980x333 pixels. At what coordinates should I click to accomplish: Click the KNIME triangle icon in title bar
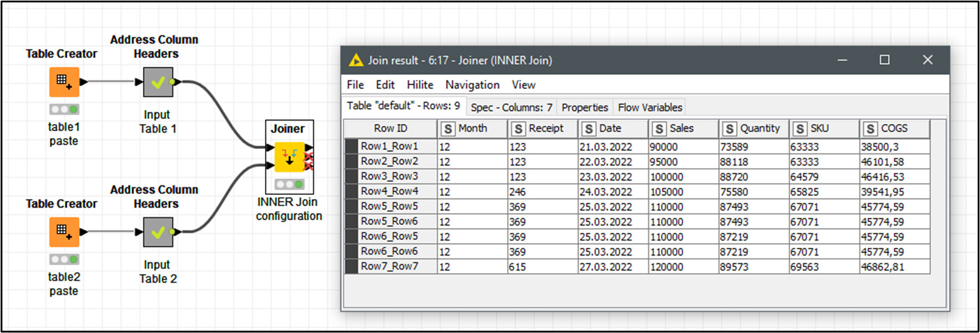(x=356, y=60)
